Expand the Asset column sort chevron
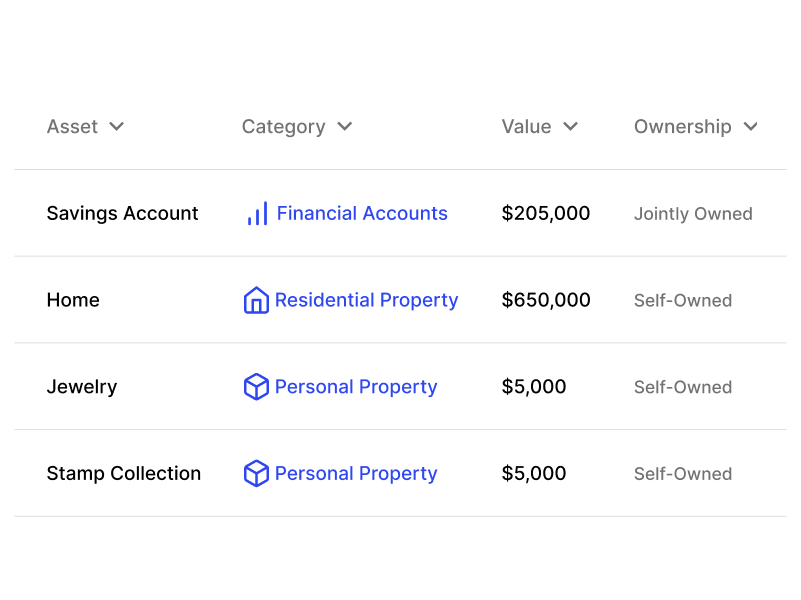 coord(116,127)
